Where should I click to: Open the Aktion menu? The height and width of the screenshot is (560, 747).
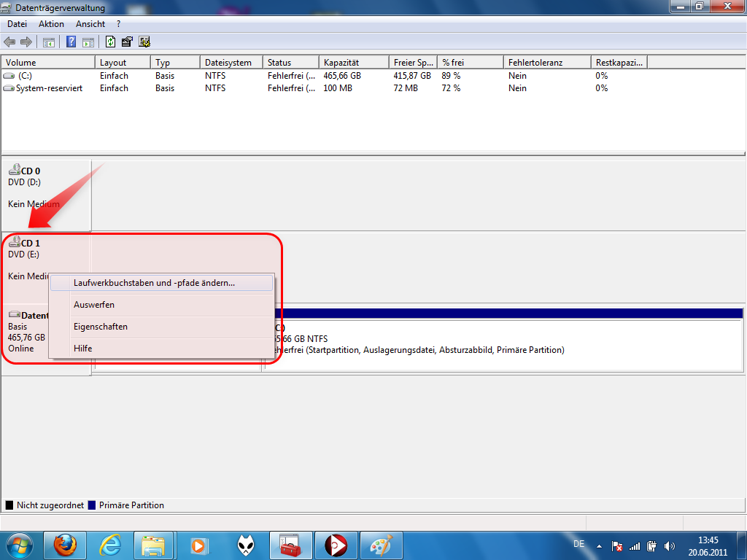point(51,24)
